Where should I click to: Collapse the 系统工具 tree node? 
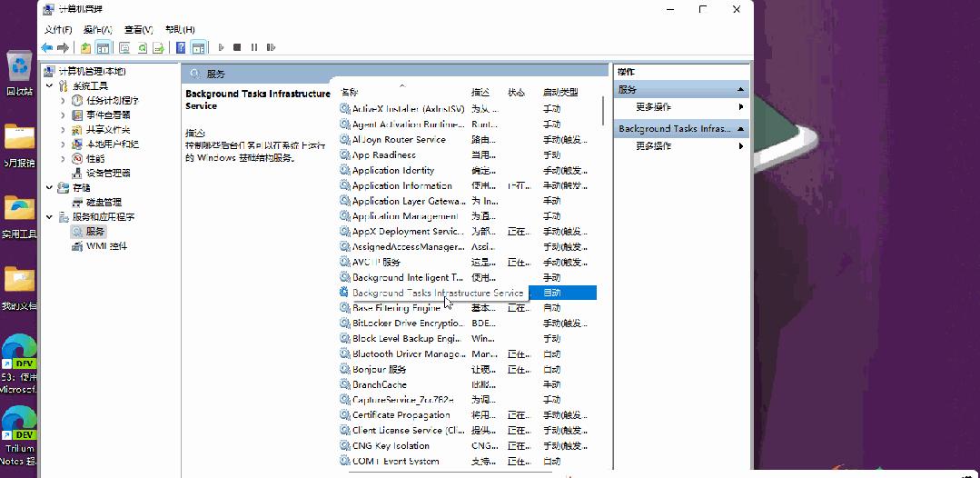[50, 85]
